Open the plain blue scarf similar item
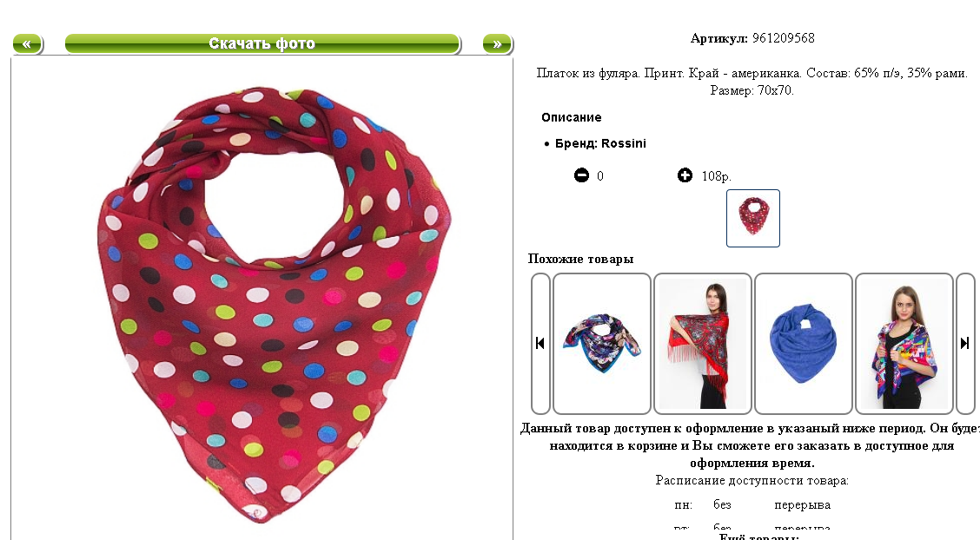 [x=804, y=343]
